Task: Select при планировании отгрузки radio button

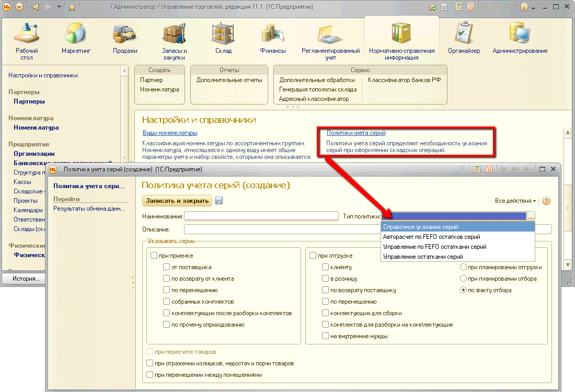Action: pos(463,267)
